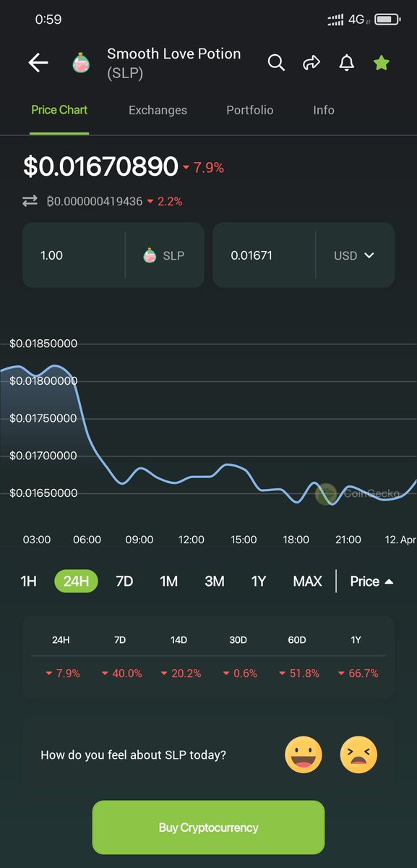This screenshot has width=417, height=868.
Task: Tap the 30D 0.6% change cell
Action: point(240,673)
